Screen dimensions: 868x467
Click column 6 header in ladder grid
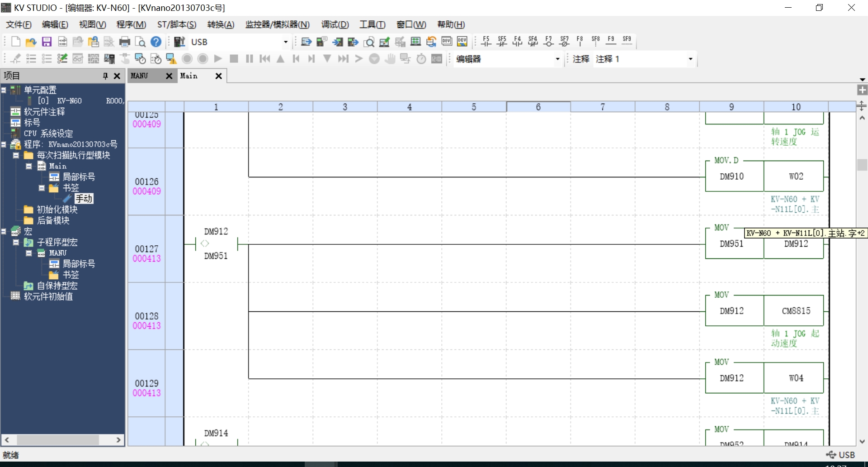538,107
